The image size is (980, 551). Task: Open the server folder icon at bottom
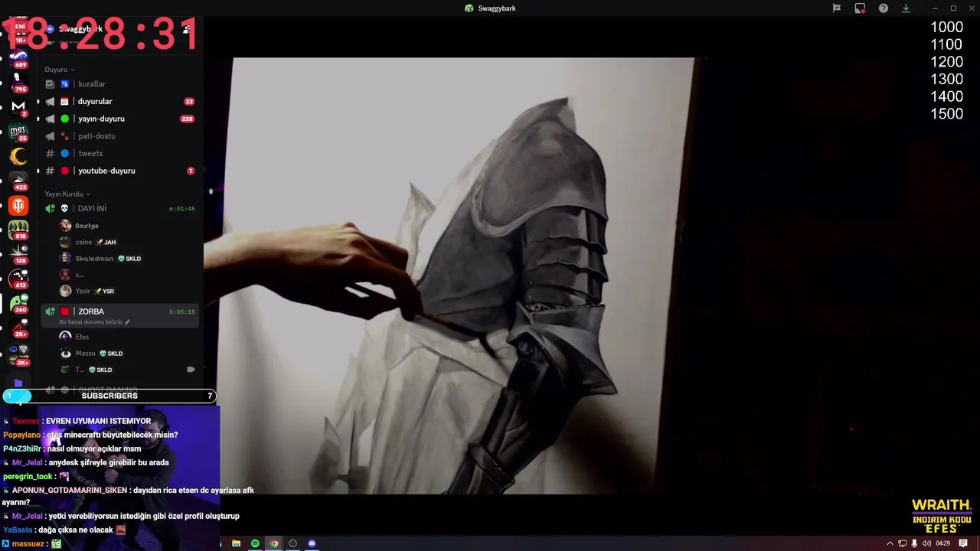point(18,383)
